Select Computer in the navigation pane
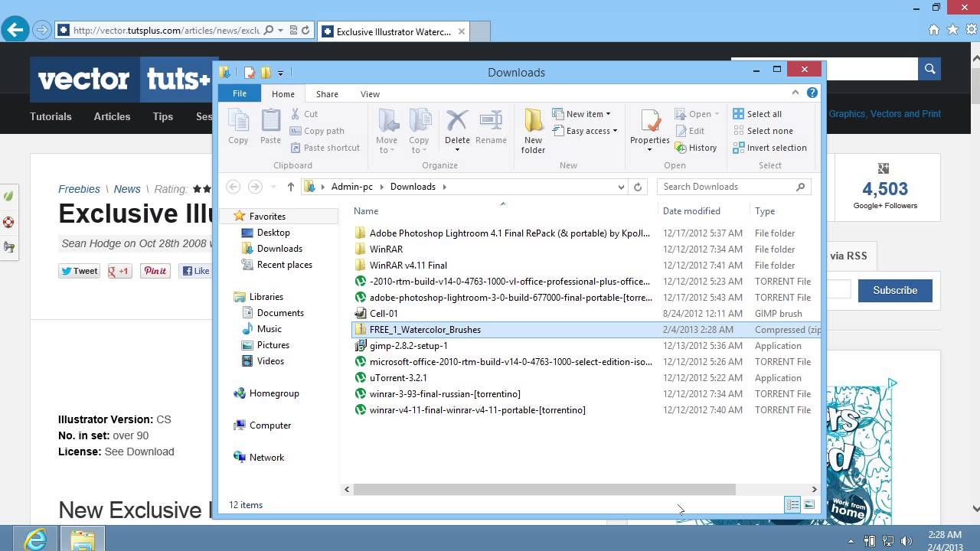The height and width of the screenshot is (551, 980). [262, 425]
